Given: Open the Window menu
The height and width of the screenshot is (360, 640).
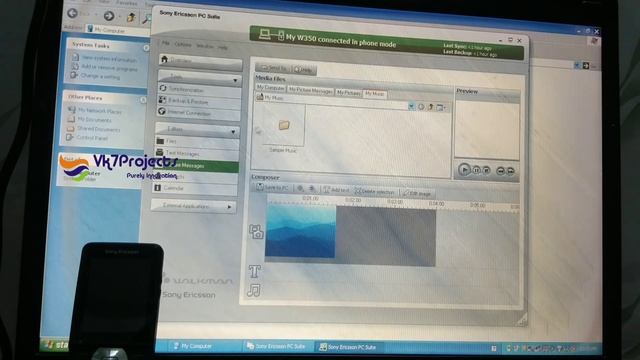Looking at the screenshot, I should tap(204, 46).
